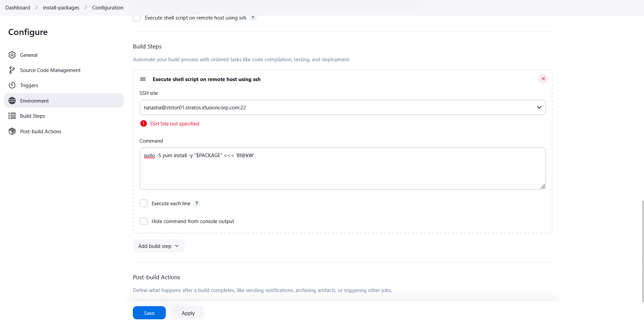Viewport: 644px width, 324px height.
Task: Click the Source Code Management branch icon
Action: (x=12, y=70)
